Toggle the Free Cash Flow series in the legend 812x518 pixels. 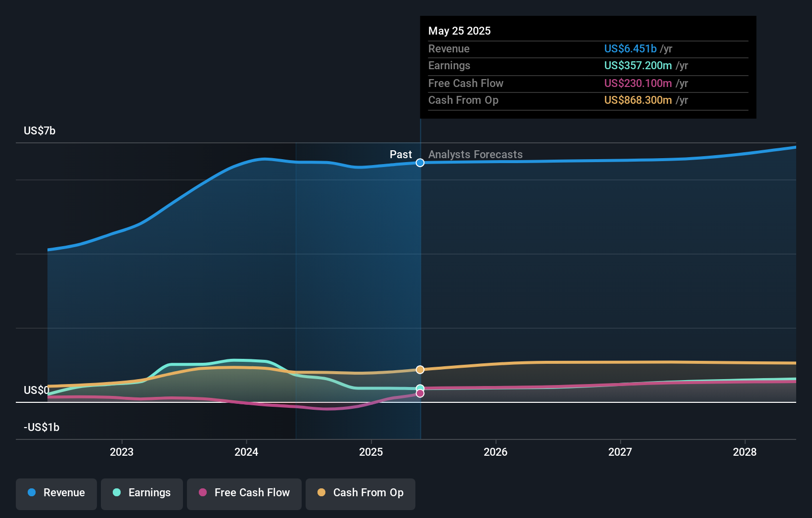(x=244, y=494)
